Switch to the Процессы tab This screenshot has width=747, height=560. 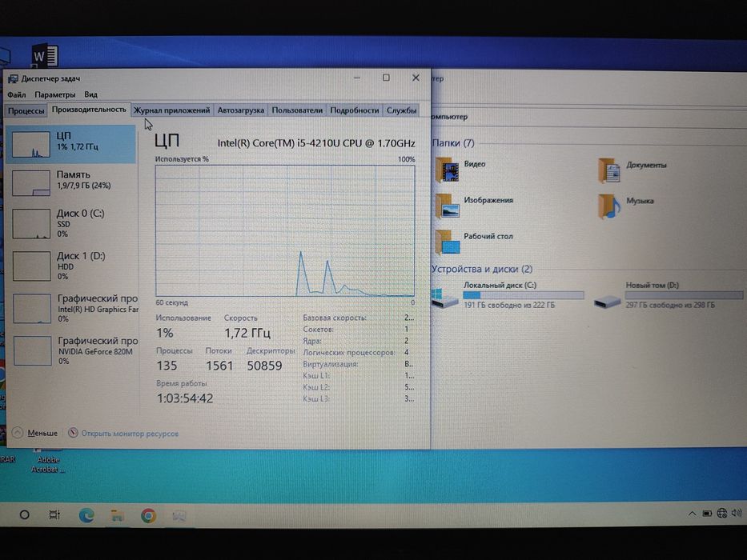[x=26, y=110]
